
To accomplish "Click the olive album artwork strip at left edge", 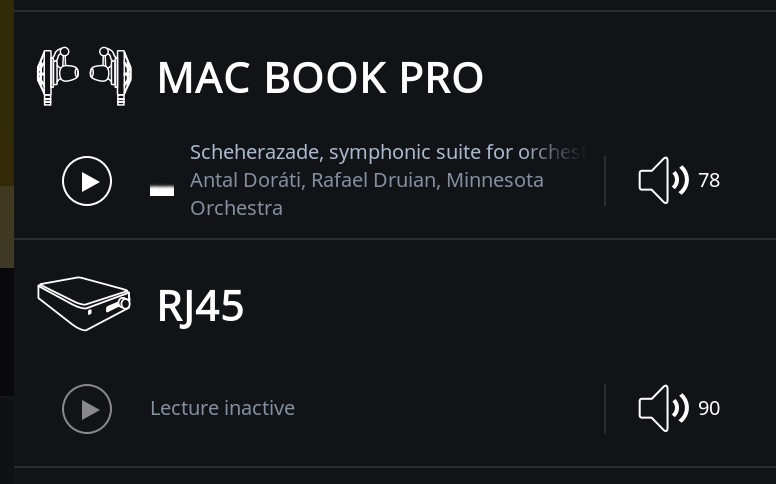I will coord(7,134).
